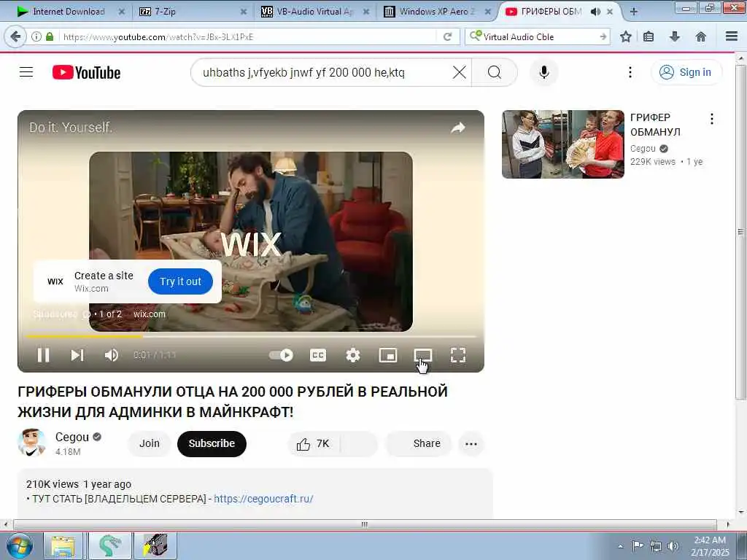Turn on closed captions (CC)
Image resolution: width=747 pixels, height=560 pixels.
[x=318, y=355]
